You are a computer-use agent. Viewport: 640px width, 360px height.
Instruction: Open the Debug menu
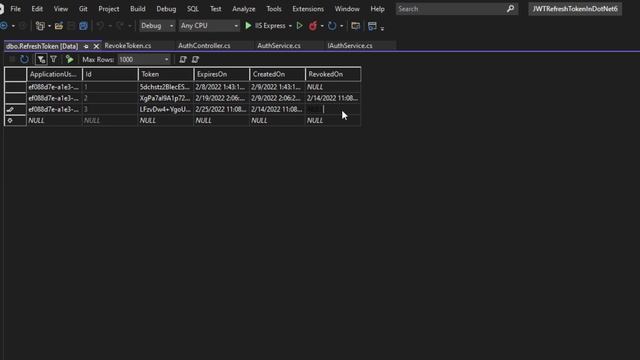166,9
